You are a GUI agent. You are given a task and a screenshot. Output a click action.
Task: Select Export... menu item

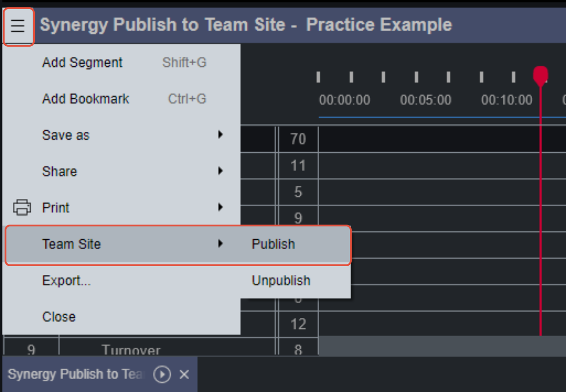click(121, 280)
